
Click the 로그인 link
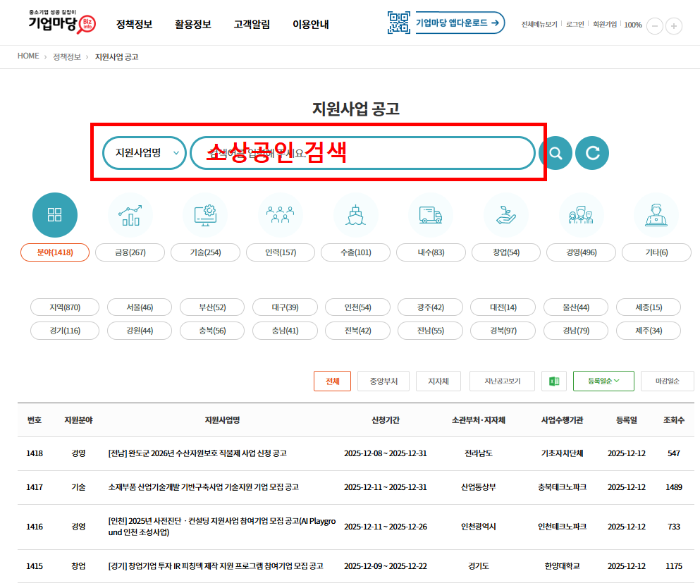(x=572, y=24)
